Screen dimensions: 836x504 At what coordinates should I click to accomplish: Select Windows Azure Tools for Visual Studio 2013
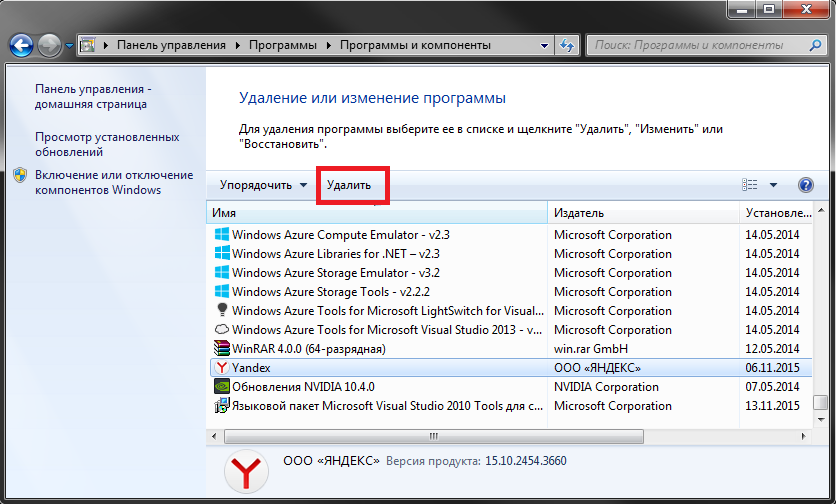[509, 330]
